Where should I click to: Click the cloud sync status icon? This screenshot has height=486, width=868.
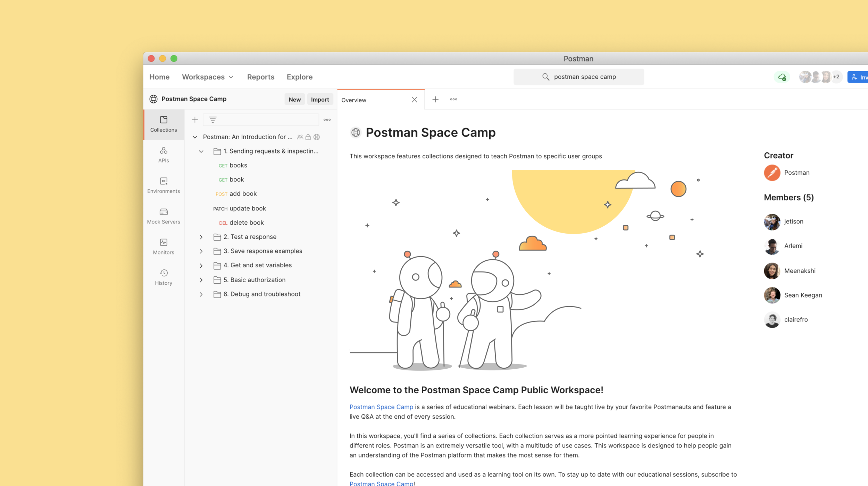[x=782, y=77]
